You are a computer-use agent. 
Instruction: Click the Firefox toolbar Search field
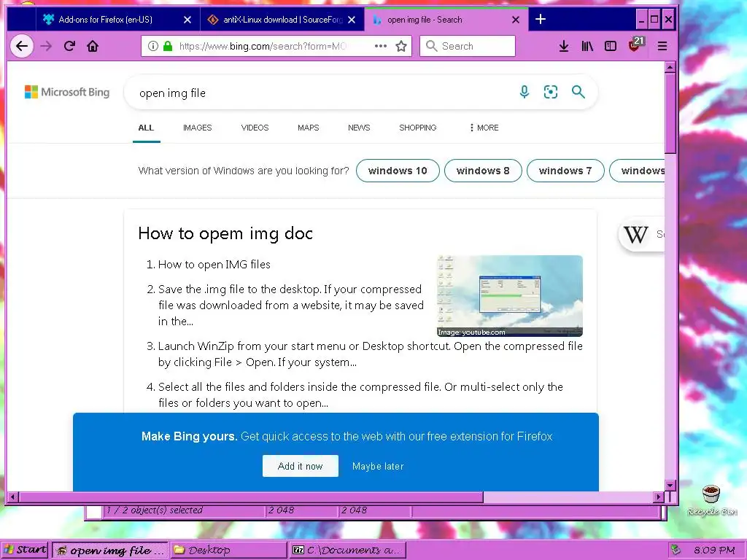468,46
